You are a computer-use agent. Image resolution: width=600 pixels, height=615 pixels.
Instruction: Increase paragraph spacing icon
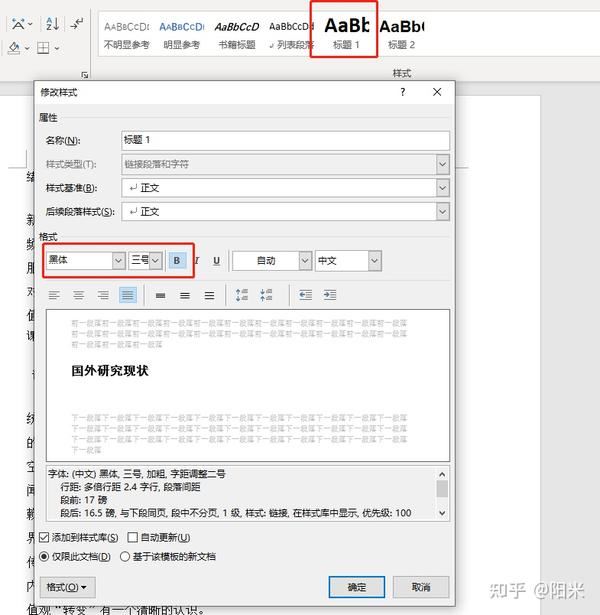pos(242,295)
